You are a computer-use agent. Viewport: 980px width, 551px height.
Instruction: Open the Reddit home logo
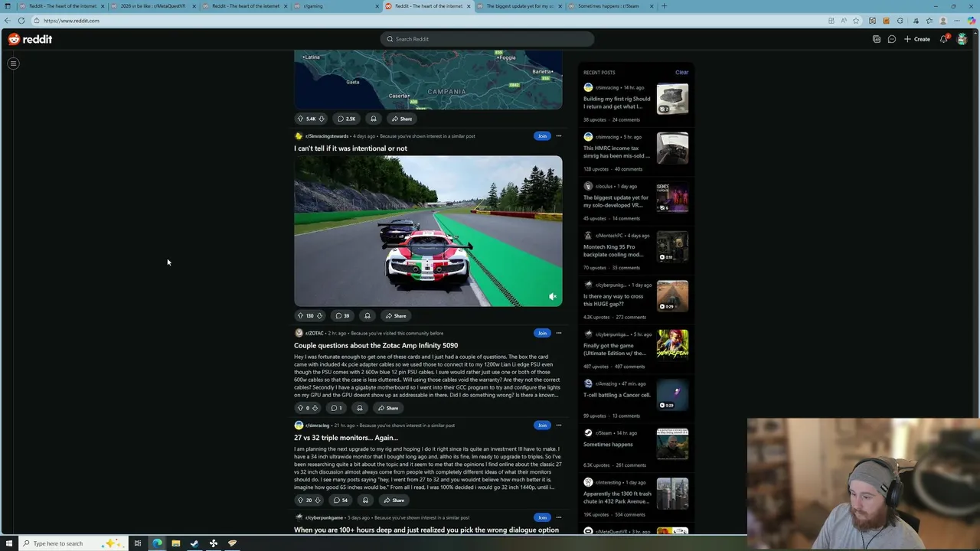[x=30, y=39]
